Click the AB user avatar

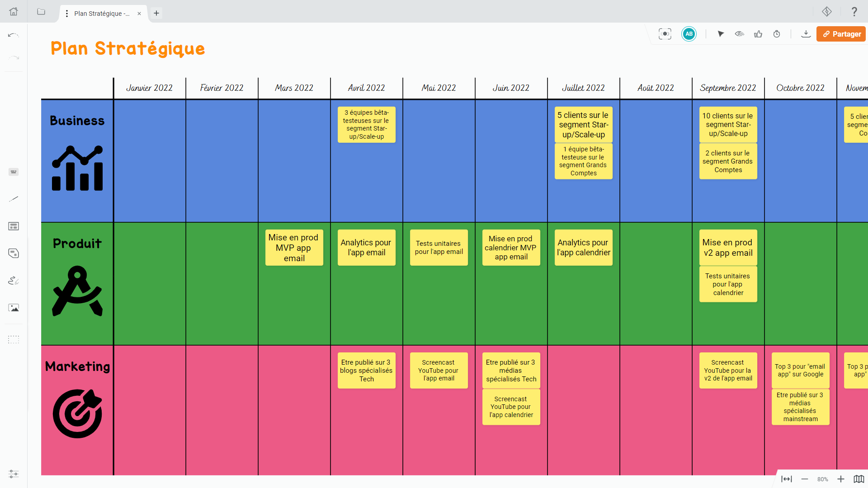coord(689,33)
